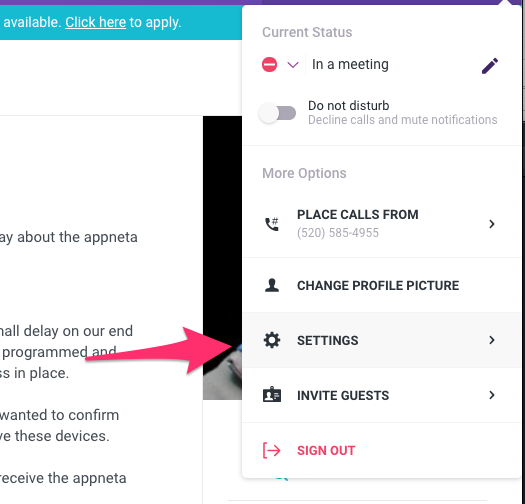The height and width of the screenshot is (504, 525).
Task: Click the Place Calls From phone number
Action: pos(338,232)
